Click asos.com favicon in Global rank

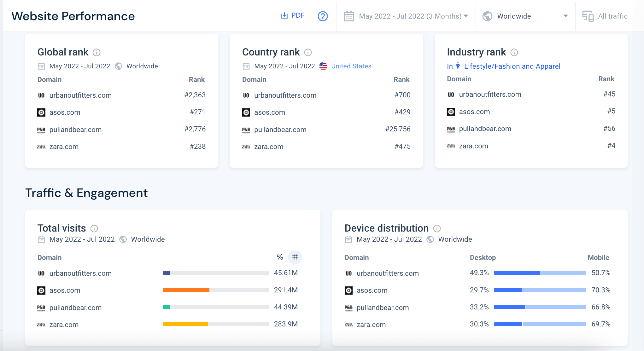click(x=41, y=112)
